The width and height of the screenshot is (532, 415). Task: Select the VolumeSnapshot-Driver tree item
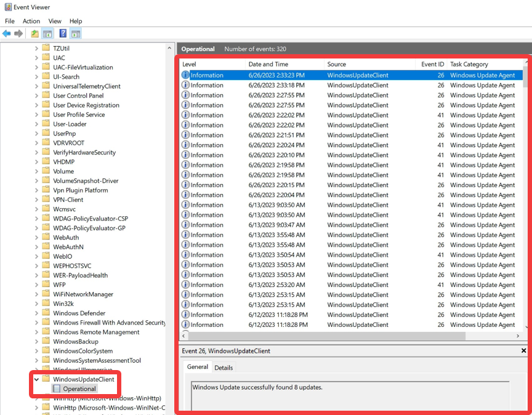point(86,181)
